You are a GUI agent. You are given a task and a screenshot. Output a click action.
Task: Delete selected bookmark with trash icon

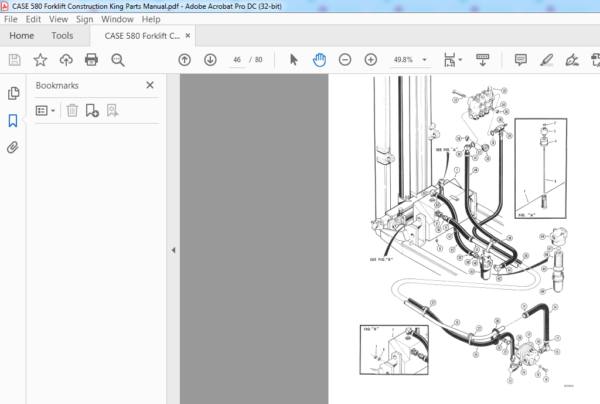point(72,111)
